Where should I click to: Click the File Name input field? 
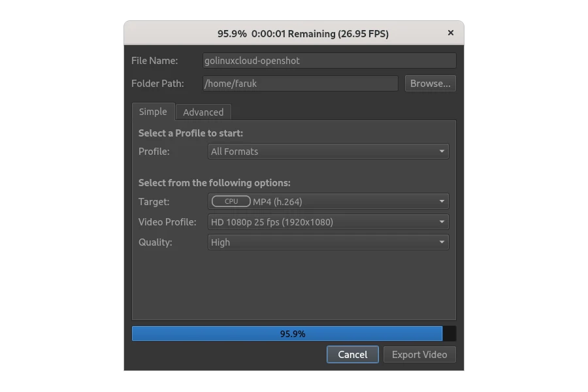329,61
